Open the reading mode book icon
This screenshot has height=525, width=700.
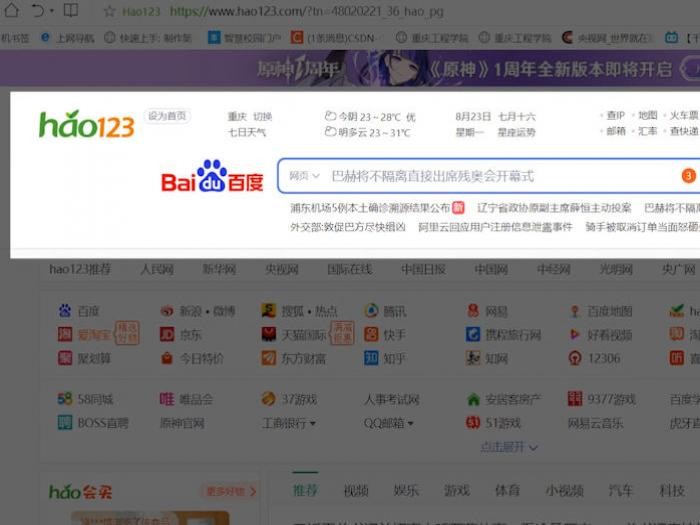pyautogui.click(x=71, y=10)
